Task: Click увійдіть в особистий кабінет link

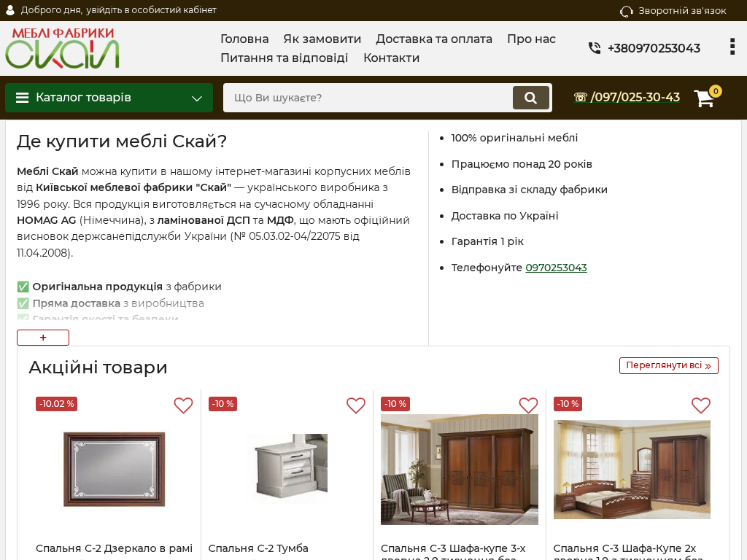Action: click(x=151, y=10)
